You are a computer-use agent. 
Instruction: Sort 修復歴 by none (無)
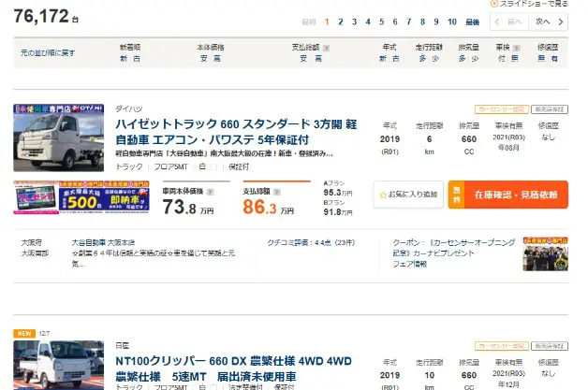[x=541, y=59]
